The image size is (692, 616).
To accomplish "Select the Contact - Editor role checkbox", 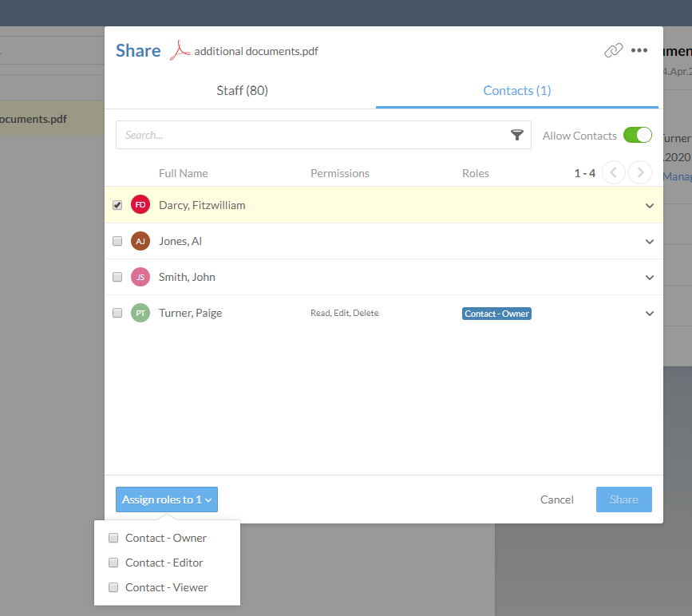I will tap(113, 563).
